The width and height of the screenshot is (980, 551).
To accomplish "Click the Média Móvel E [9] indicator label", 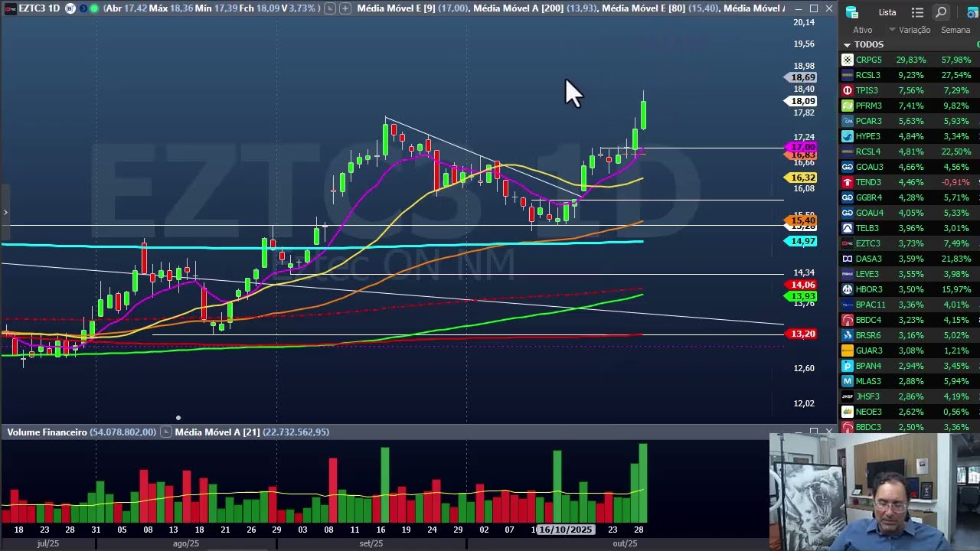I will pyautogui.click(x=412, y=8).
